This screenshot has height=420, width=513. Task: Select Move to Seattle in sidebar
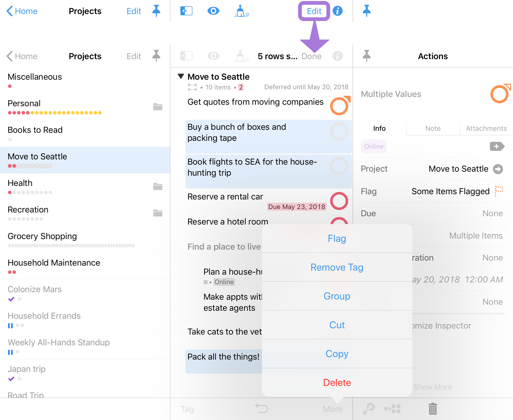[85, 160]
